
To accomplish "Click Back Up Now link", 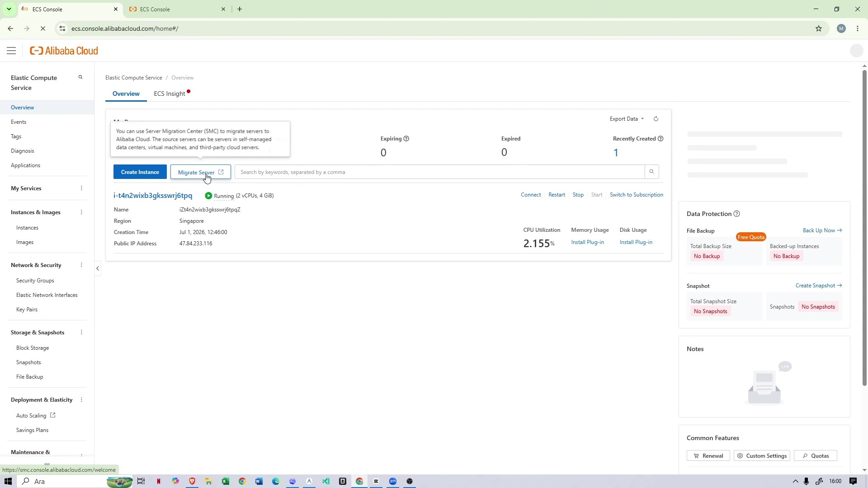I will (x=822, y=230).
